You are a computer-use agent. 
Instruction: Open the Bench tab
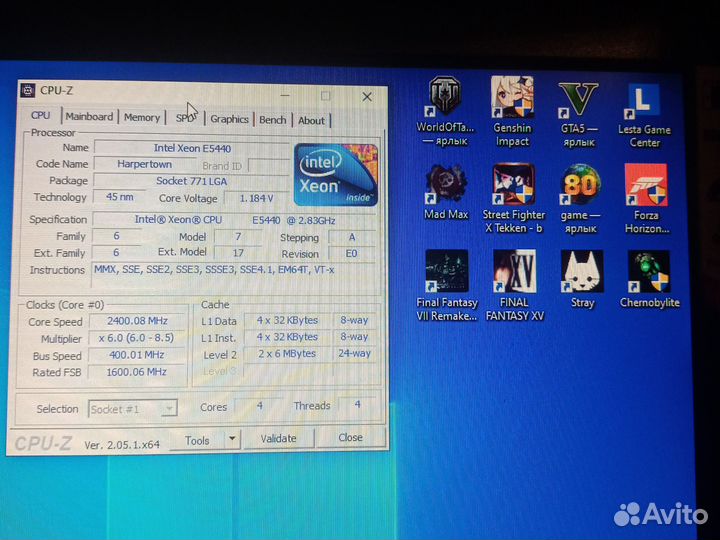click(272, 120)
